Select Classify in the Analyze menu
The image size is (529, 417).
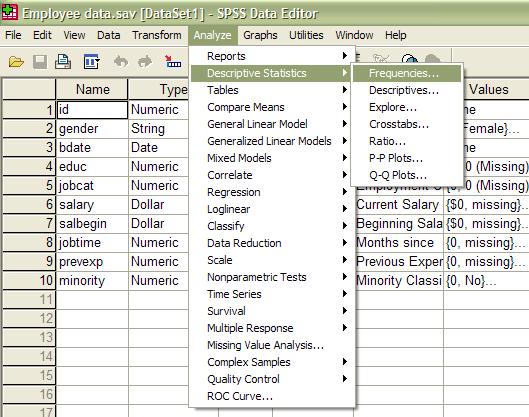point(272,226)
